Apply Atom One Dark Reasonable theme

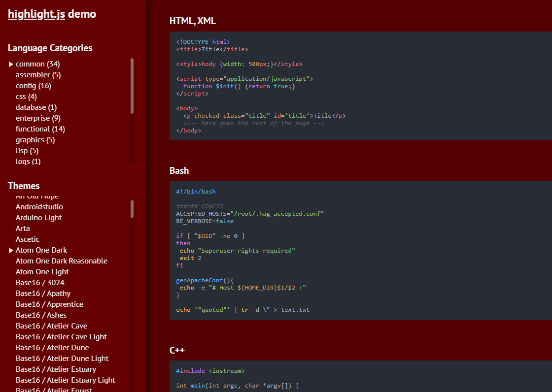pyautogui.click(x=62, y=261)
